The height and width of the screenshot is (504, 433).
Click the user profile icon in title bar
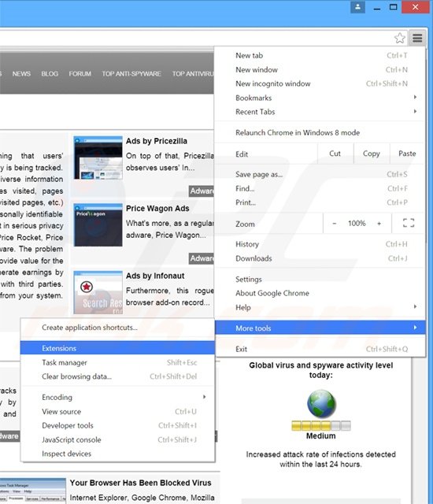pos(358,7)
